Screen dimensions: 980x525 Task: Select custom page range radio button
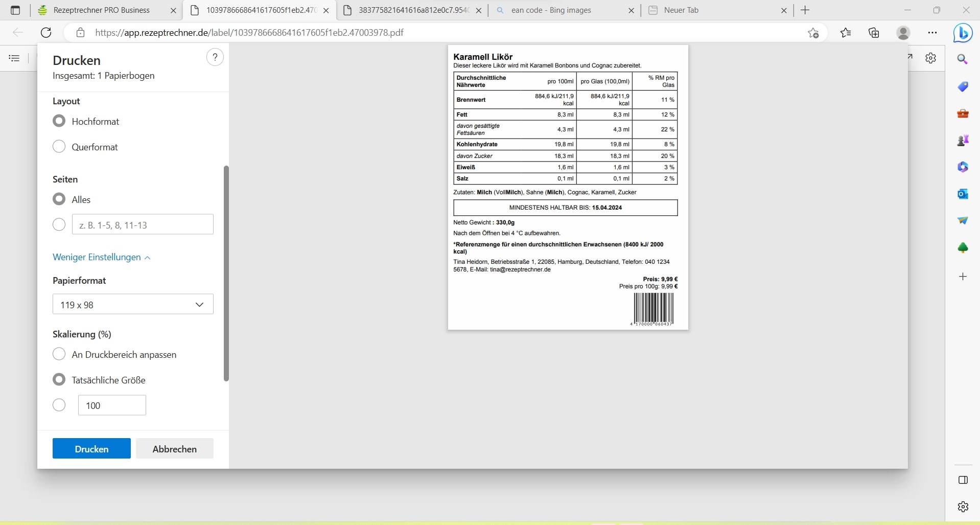(59, 225)
